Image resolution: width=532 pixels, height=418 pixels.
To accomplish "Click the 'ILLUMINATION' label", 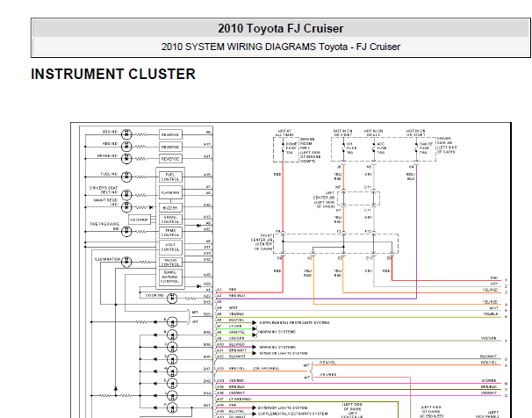I will pyautogui.click(x=107, y=259).
